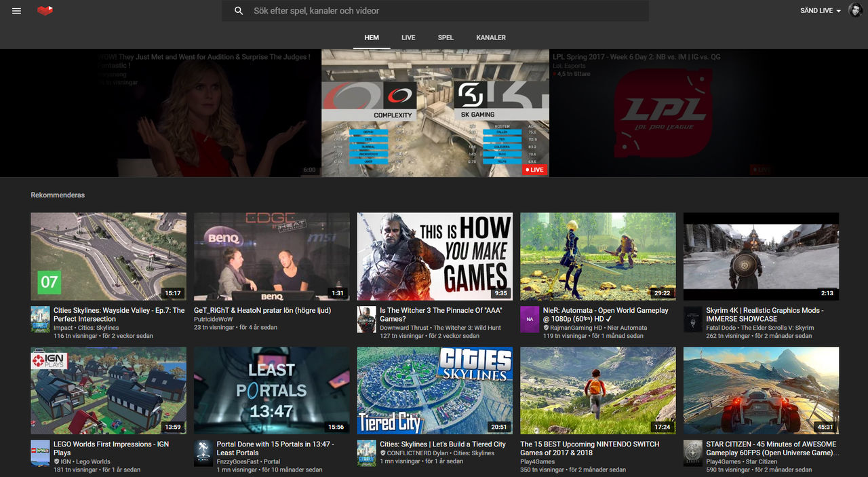Open CONFLICTNERD channel avatar beside Tiered City video
The image size is (868, 477).
pos(366,453)
